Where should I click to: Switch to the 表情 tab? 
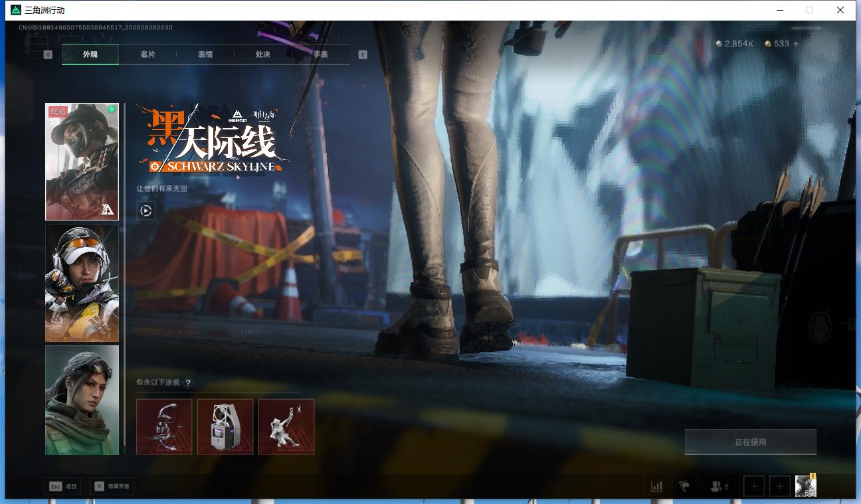[x=205, y=54]
